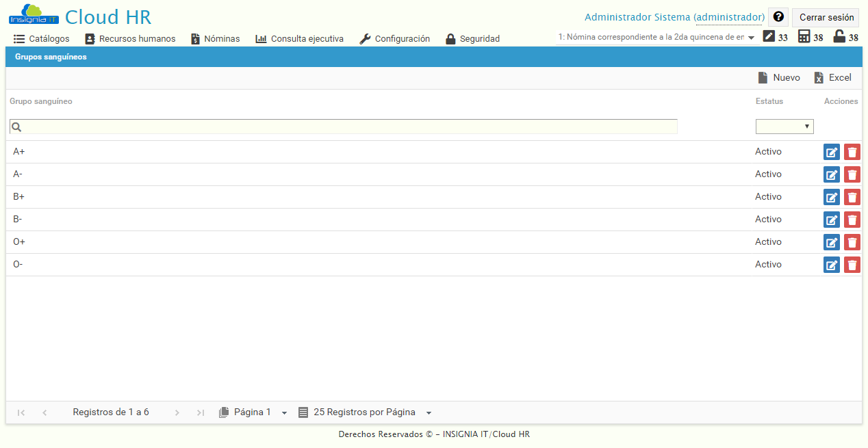Expand the nómina period selector

[750, 37]
